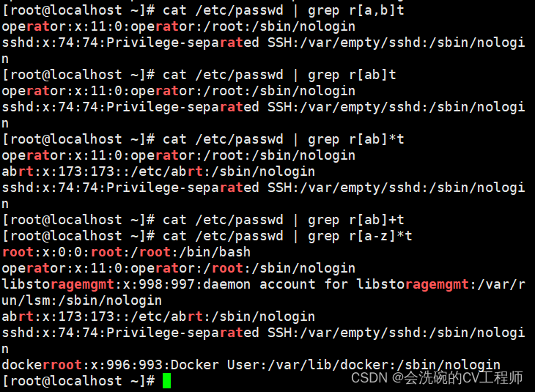Click the last empty prompt '[root@localhost ~]#'
The image size is (535, 392).
pos(78,381)
